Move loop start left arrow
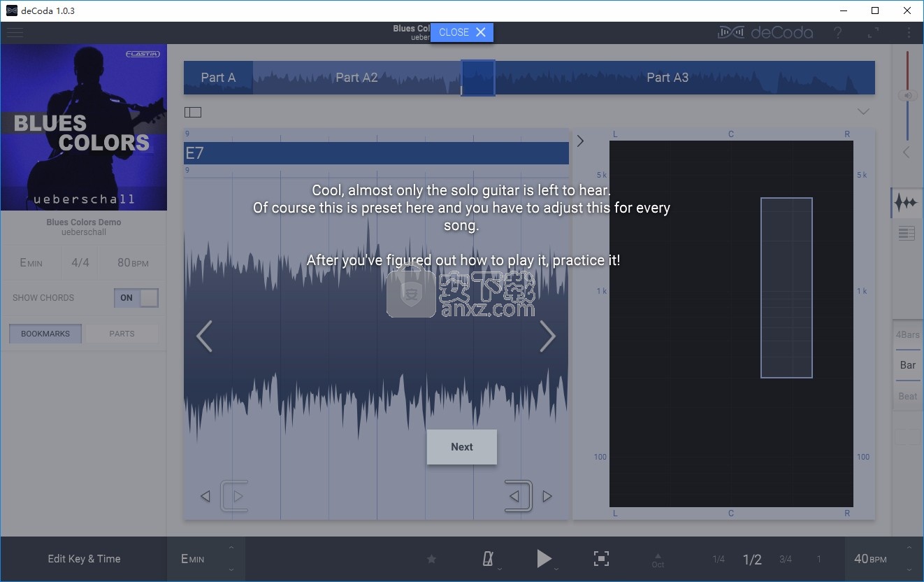924x582 pixels. point(205,497)
